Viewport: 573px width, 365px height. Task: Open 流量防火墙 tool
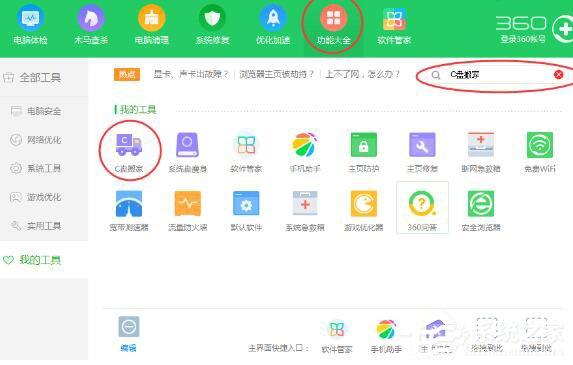(187, 211)
